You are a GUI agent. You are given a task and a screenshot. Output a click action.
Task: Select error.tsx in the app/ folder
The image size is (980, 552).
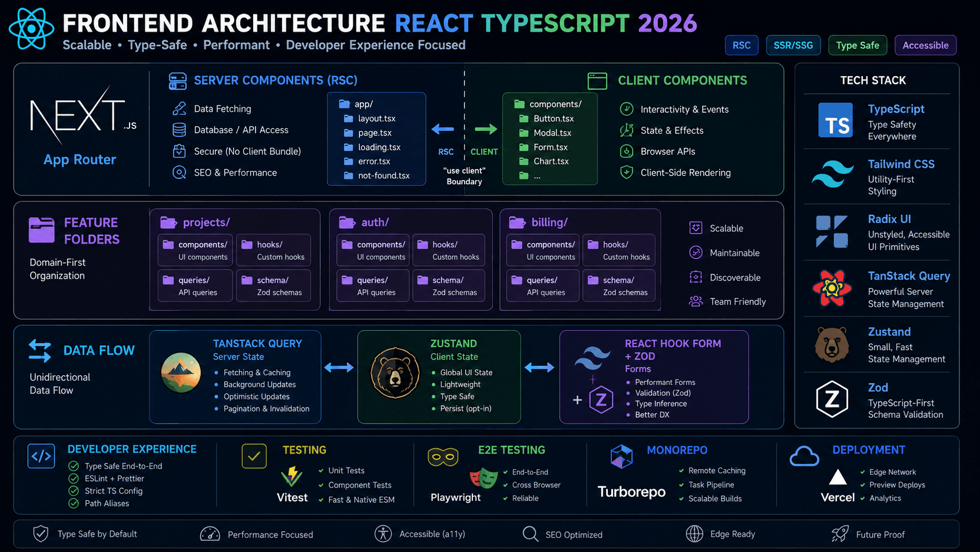[x=367, y=161]
